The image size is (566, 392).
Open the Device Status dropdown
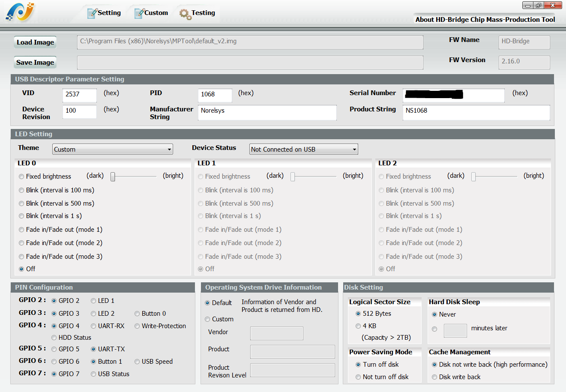(304, 149)
